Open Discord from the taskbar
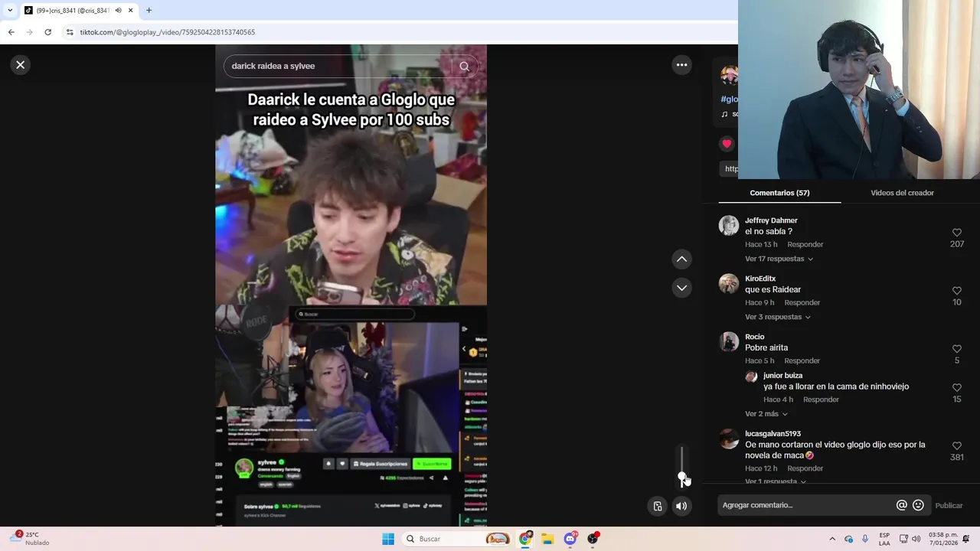Screen dimensions: 980x551 coord(570,539)
